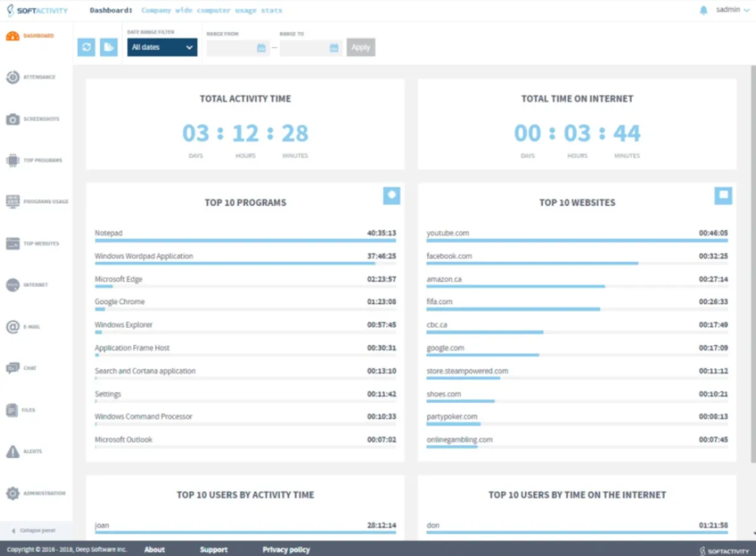Open the Internet activity section
Screen dimensions: 756x556
click(36, 285)
